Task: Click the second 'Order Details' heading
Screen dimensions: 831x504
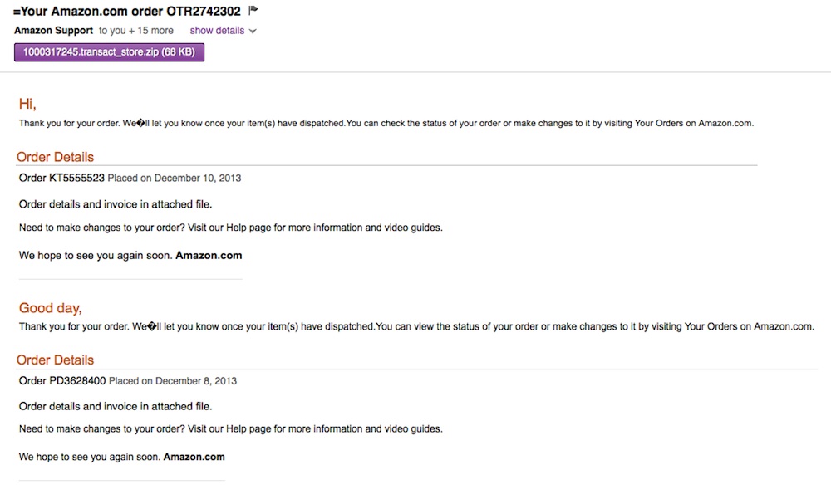Action: click(55, 360)
